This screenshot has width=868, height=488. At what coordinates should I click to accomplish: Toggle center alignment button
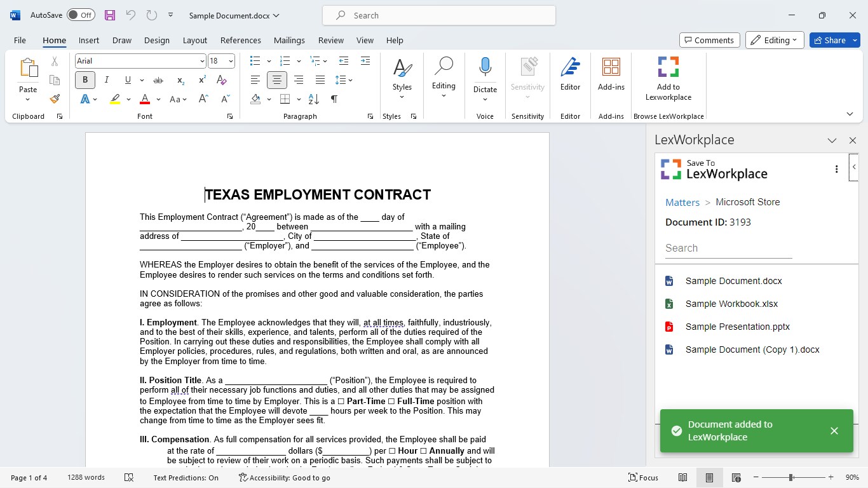tap(277, 80)
